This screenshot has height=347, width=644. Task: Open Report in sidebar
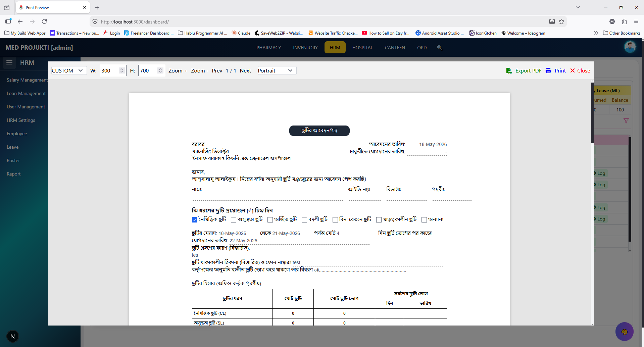tap(14, 174)
